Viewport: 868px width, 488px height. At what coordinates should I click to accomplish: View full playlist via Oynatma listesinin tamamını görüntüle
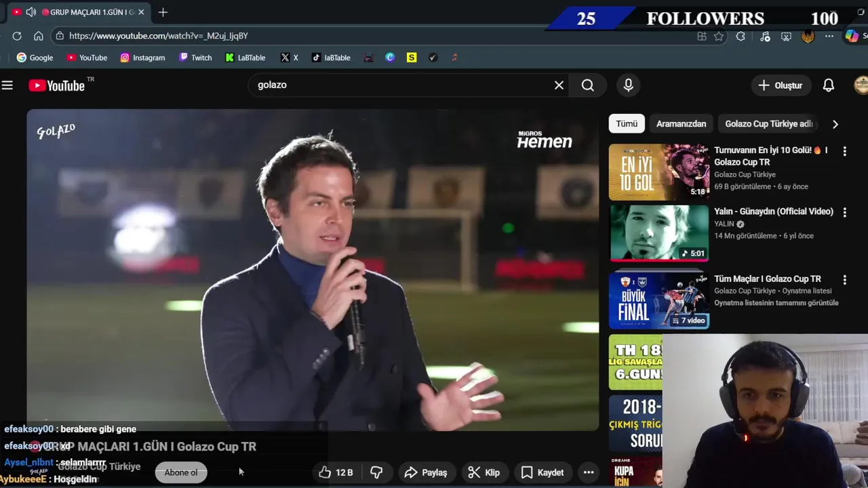click(776, 303)
